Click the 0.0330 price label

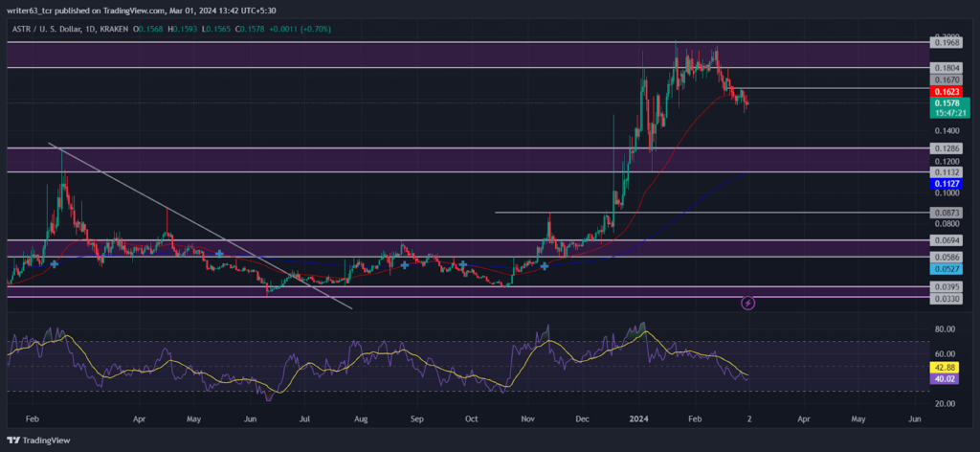click(945, 300)
